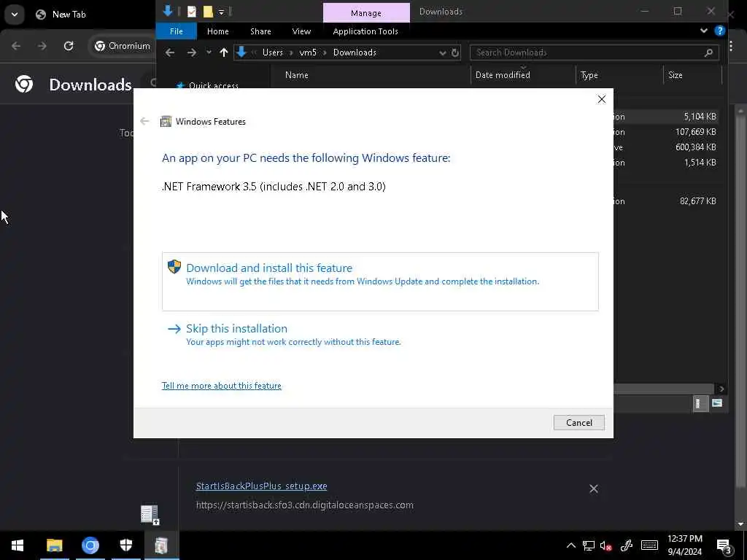This screenshot has width=747, height=560.
Task: Reload the Chromium page
Action: pos(69,46)
